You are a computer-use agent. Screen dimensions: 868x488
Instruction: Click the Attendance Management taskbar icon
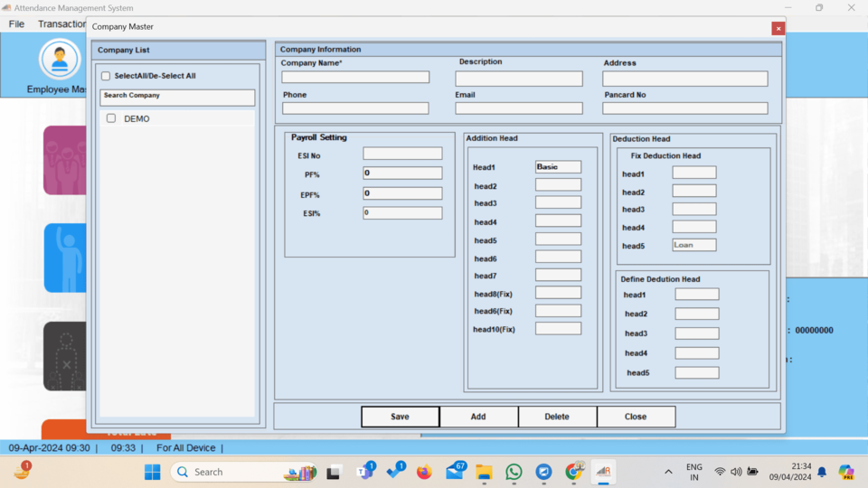pos(603,472)
